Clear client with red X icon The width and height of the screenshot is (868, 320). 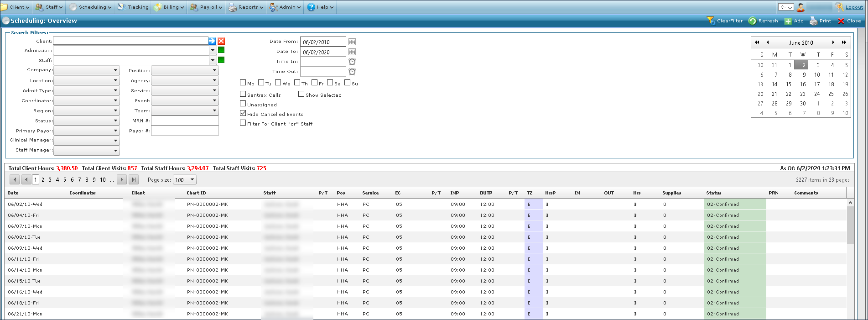tap(221, 41)
